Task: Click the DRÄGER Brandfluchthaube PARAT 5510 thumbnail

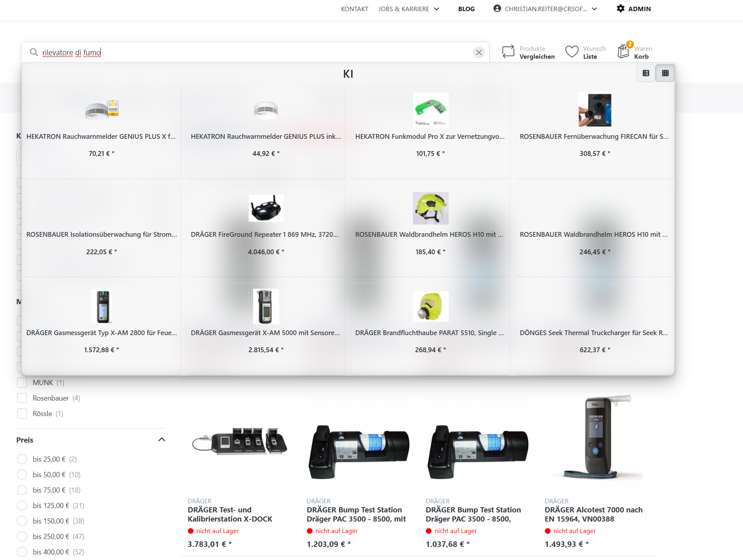Action: point(430,306)
